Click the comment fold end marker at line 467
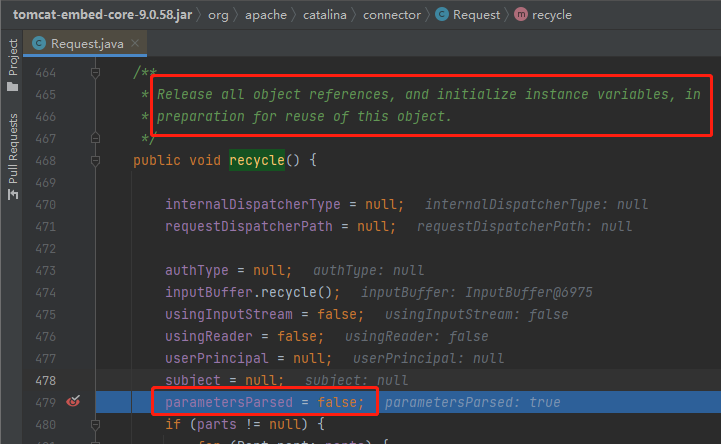This screenshot has height=444, width=721. (95, 138)
